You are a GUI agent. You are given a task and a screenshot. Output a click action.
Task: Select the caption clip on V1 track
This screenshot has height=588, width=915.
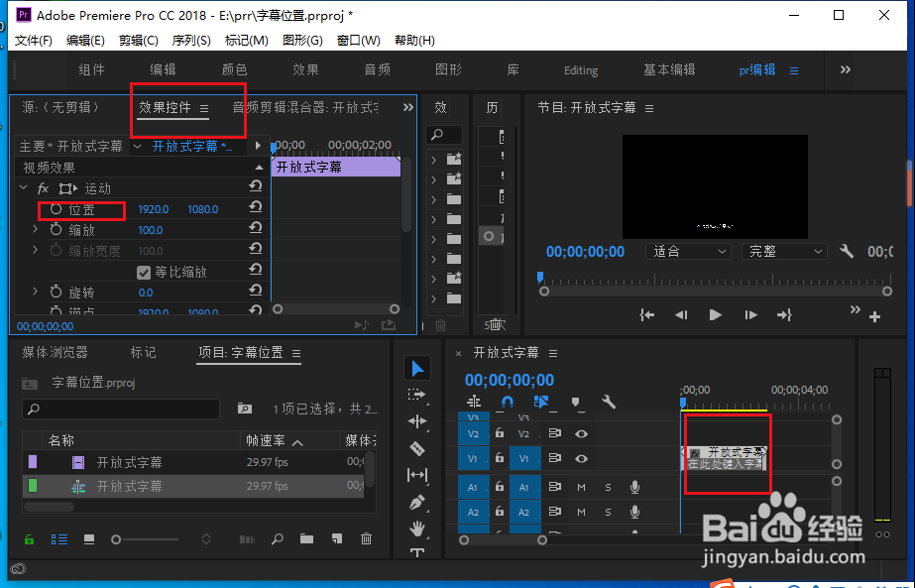(x=725, y=458)
